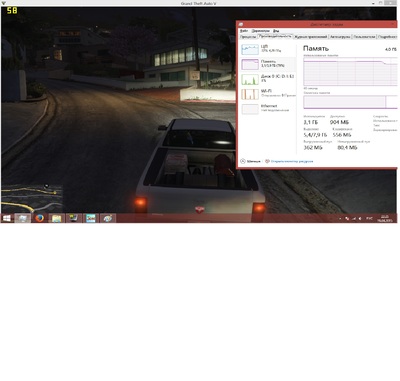Image resolution: width=400 pixels, height=381 pixels.
Task: Click the volume speaker tray icon
Action: pyautogui.click(x=360, y=219)
